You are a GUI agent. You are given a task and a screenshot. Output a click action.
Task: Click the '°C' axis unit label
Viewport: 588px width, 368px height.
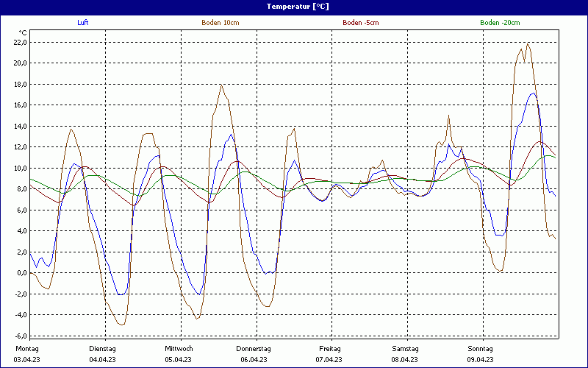(x=23, y=33)
